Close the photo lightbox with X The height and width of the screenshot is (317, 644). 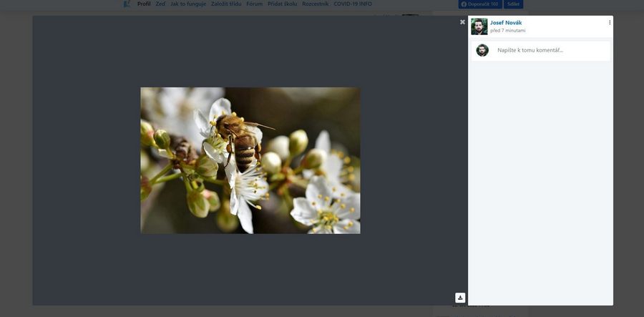462,22
